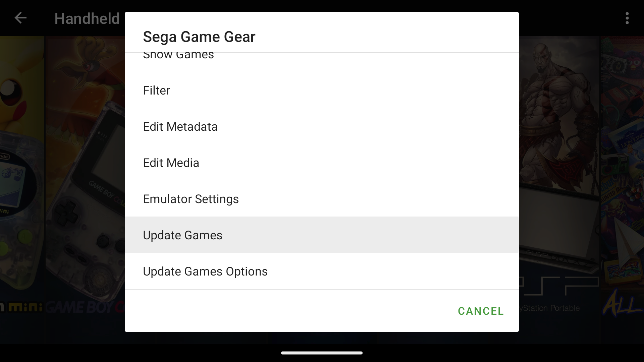
Task: Tap Update Games entry
Action: (182, 235)
